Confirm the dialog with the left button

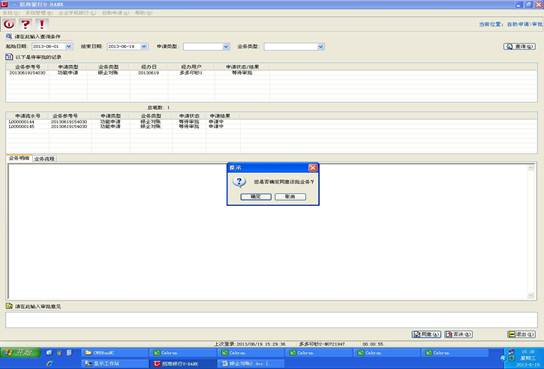tap(256, 197)
